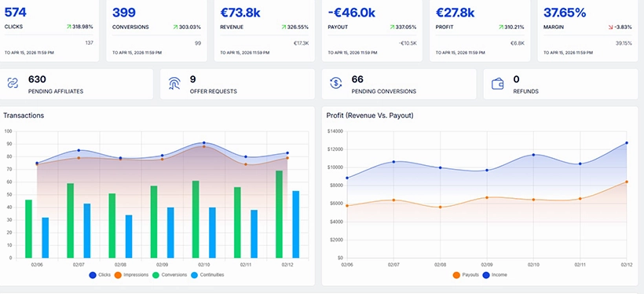Click the blue Continuities bar for 02/12
Screen dimensions: 644x294
pyautogui.click(x=296, y=225)
